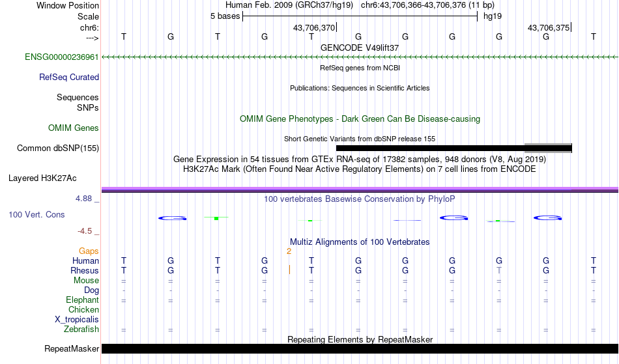Image resolution: width=619 pixels, height=364 pixels.
Task: Click the gray dbSNP variant segment
Action: (x=548, y=148)
